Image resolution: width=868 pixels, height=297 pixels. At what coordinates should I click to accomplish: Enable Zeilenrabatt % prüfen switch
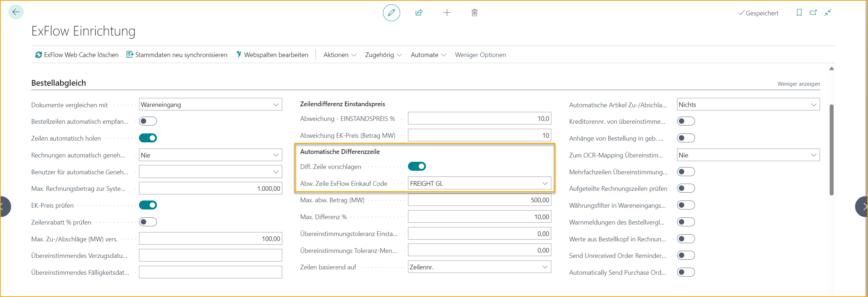(x=148, y=222)
